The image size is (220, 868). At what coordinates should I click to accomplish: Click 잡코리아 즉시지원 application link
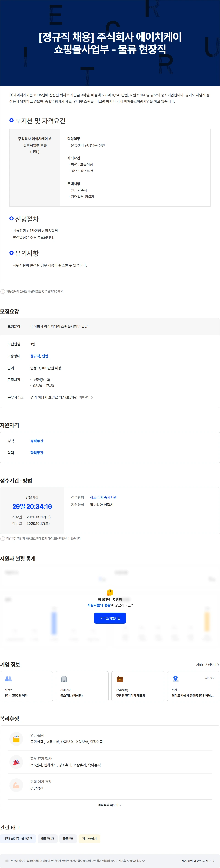point(103,497)
